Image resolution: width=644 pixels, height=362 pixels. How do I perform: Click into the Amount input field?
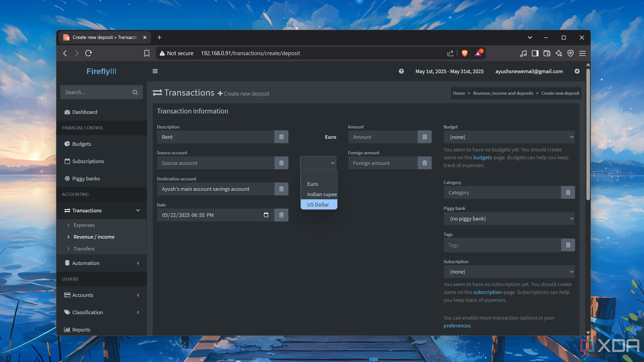[383, 137]
